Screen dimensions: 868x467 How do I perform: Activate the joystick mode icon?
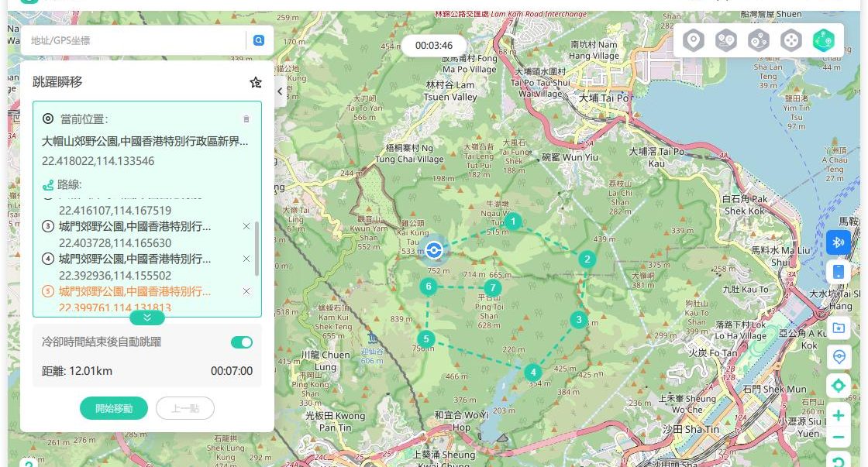[x=790, y=40]
